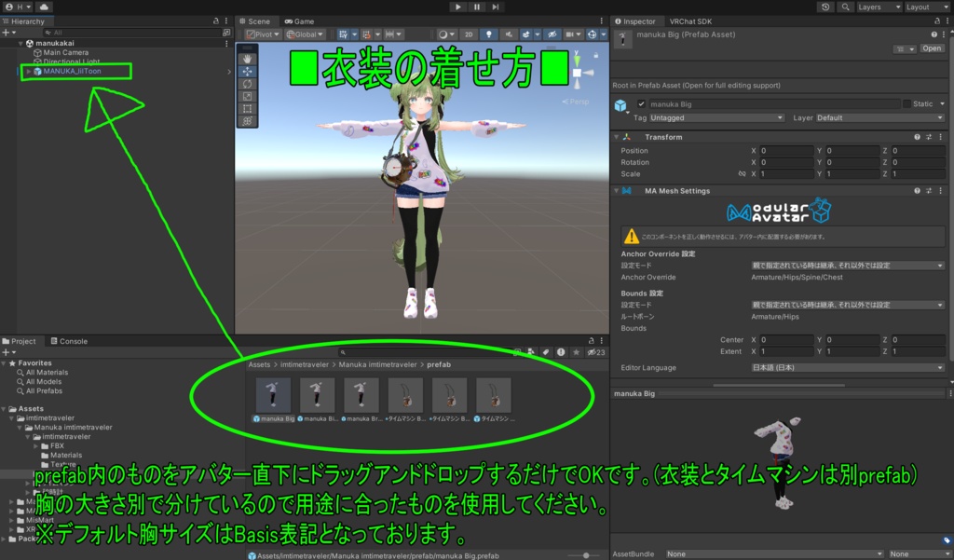Image resolution: width=954 pixels, height=560 pixels.
Task: Switch to the Scene tab
Action: pyautogui.click(x=254, y=21)
